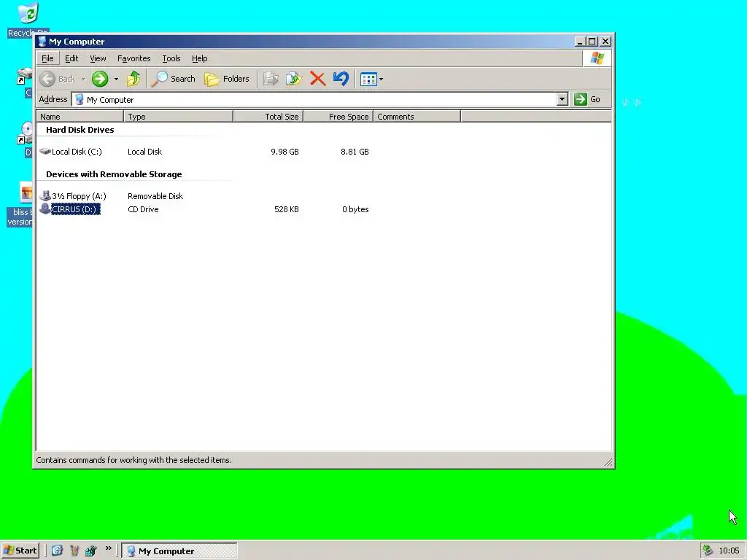Click the Removable Disk type text
This screenshot has height=560, width=747.
(x=155, y=195)
